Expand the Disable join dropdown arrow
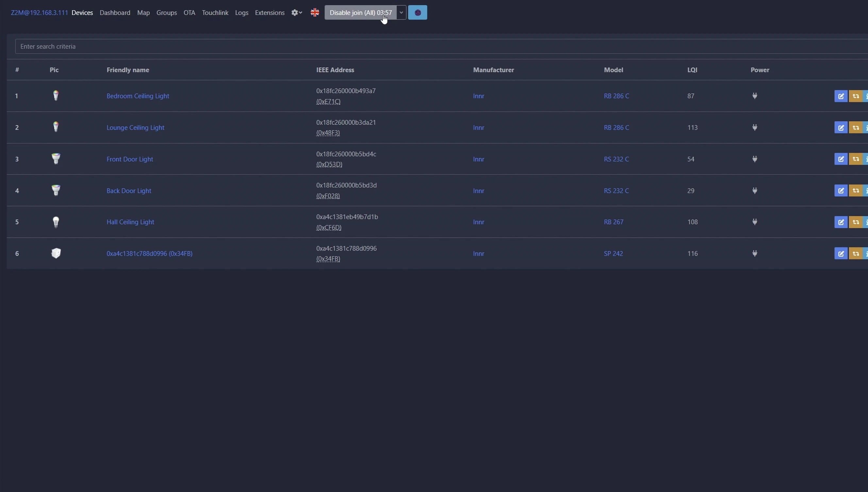Image resolution: width=868 pixels, height=492 pixels. (401, 12)
